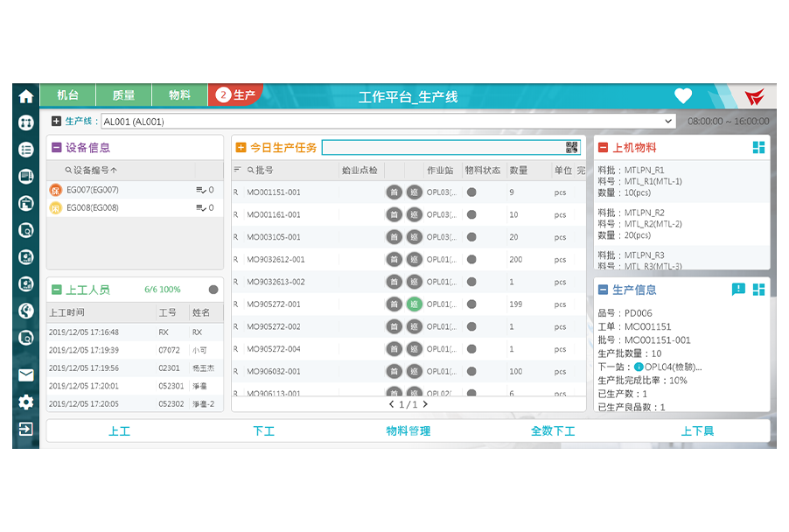Toggle the green 巡 indicator for MO905272-001
The image size is (789, 532).
pos(414,304)
